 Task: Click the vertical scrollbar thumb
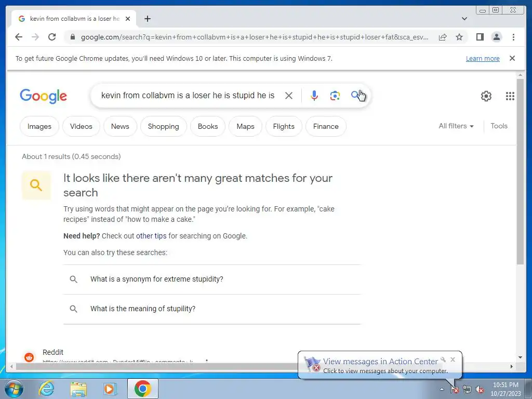[520, 171]
